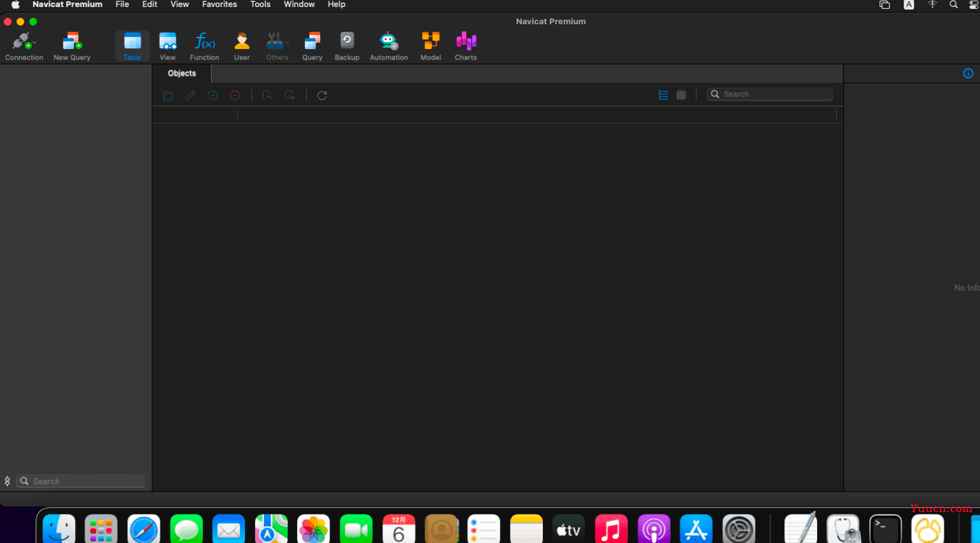Refresh the objects list
The width and height of the screenshot is (980, 543).
323,95
